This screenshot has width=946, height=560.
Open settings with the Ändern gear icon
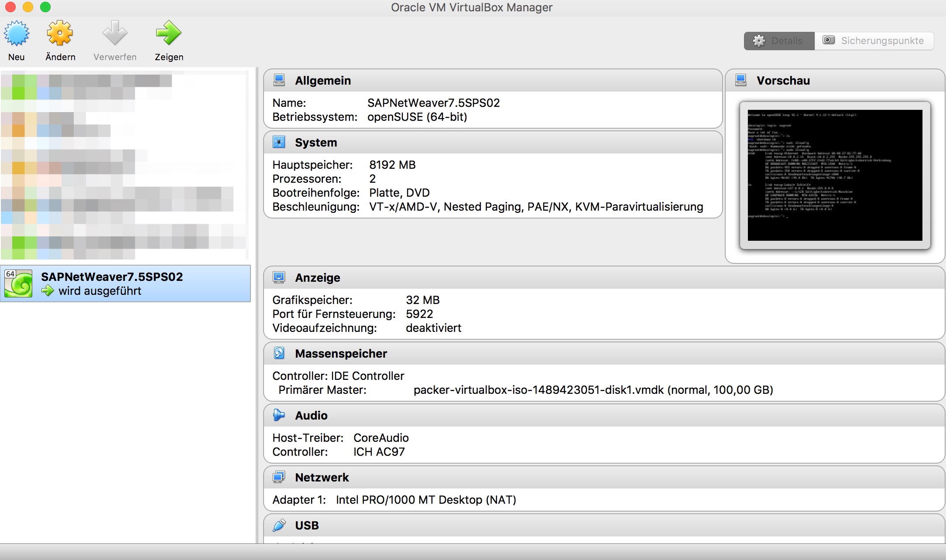pos(60,33)
